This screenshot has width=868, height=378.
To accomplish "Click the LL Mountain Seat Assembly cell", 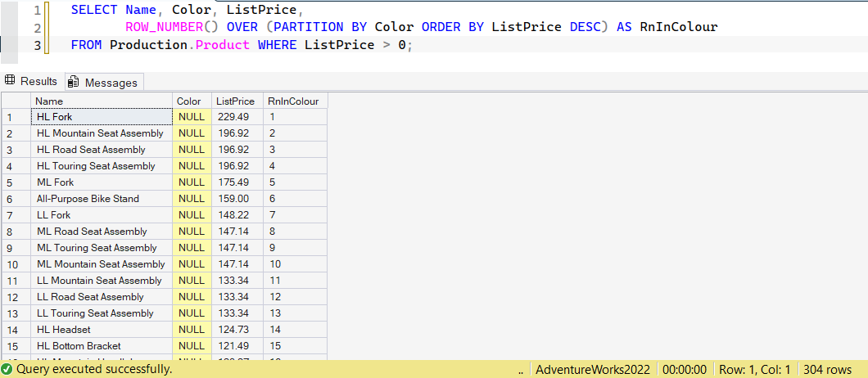I will 102,281.
